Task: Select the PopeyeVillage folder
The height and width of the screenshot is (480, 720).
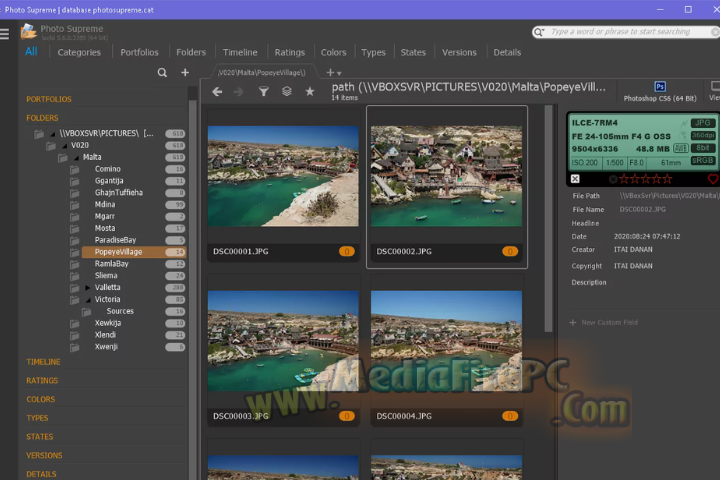Action: (134, 252)
